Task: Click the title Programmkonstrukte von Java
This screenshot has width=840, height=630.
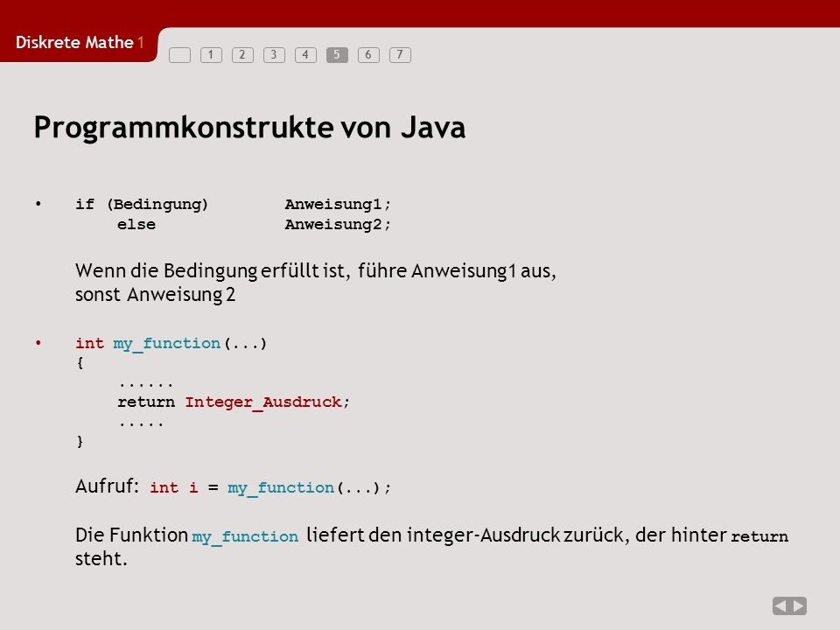Action: [249, 128]
